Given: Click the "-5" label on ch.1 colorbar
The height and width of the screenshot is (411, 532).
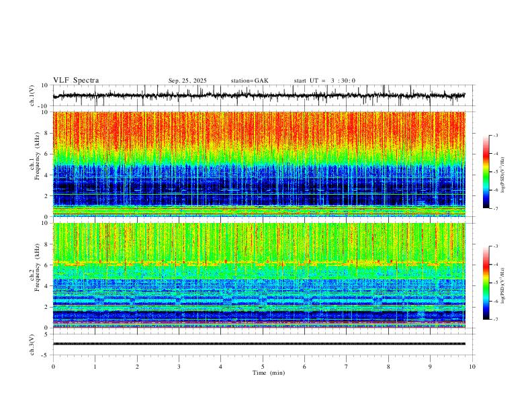Looking at the screenshot, I should 495,172.
